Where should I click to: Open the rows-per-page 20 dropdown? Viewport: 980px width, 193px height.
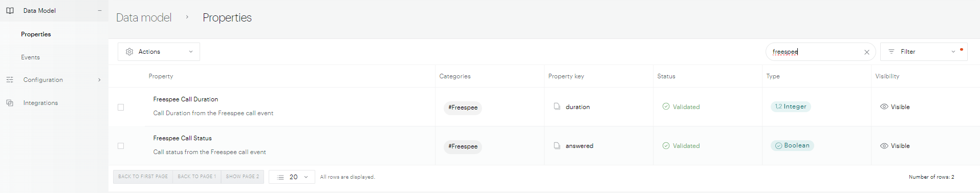[292, 177]
